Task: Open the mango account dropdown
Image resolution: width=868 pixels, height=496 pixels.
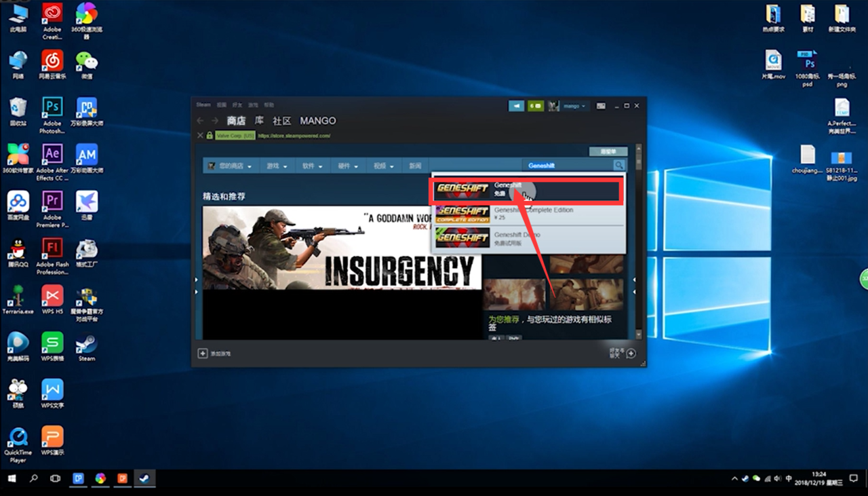Action: 575,106
